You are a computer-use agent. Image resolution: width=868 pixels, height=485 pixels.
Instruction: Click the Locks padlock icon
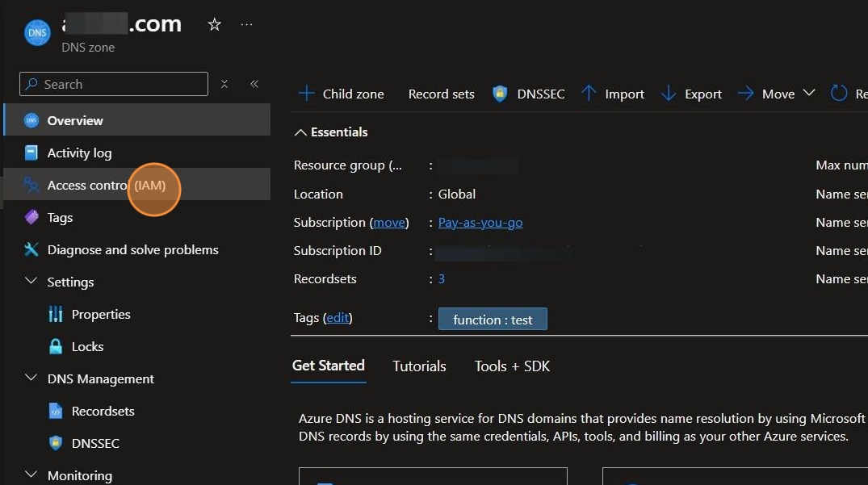point(56,346)
